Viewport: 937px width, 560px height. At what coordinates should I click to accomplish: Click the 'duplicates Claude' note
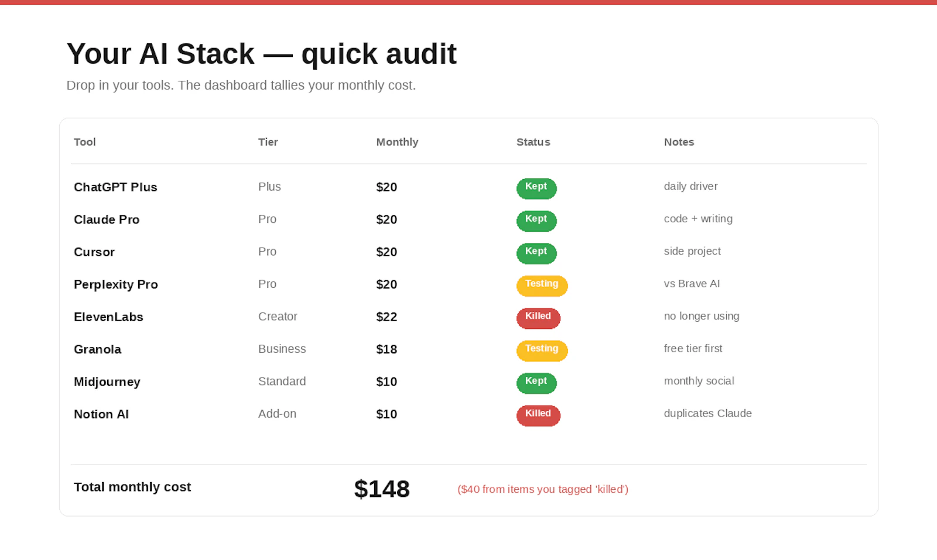point(707,413)
